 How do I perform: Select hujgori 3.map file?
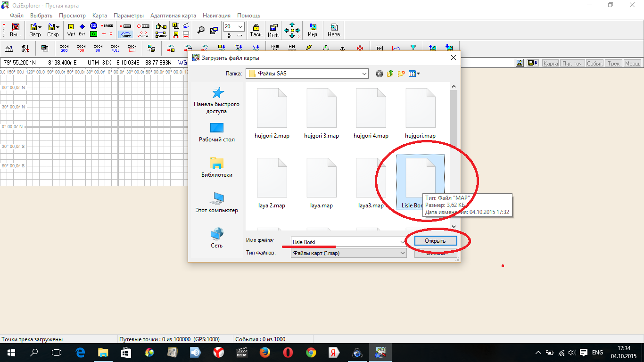322,114
